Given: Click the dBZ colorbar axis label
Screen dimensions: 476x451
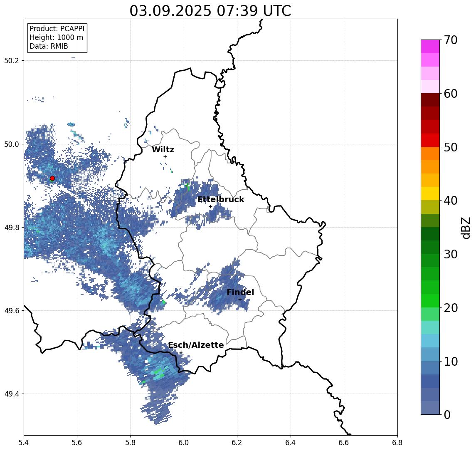Looking at the screenshot, I should pyautogui.click(x=465, y=228).
